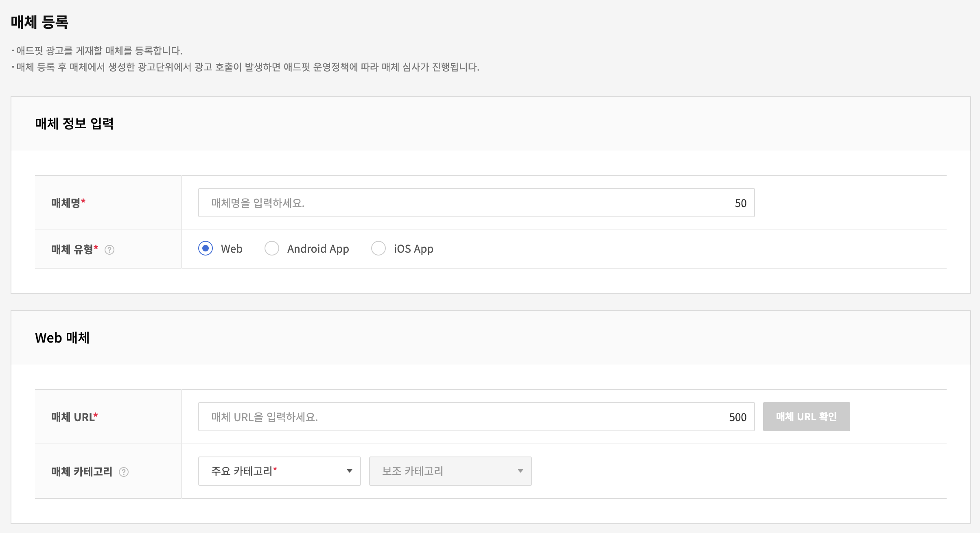Click the 50 character counter in 매체명

click(740, 203)
